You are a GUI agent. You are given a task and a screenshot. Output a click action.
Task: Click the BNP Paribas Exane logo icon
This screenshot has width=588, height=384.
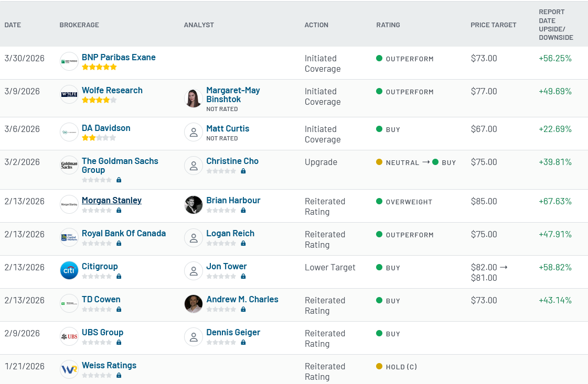tap(69, 61)
